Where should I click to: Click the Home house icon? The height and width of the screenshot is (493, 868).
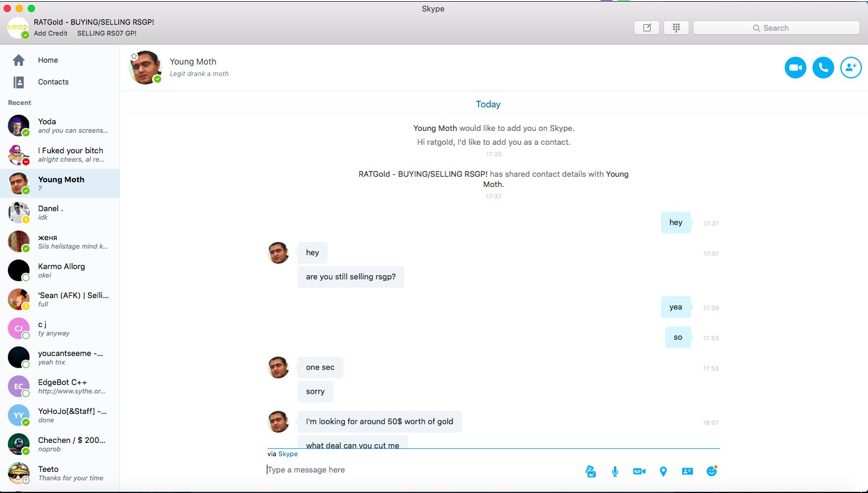click(x=19, y=60)
